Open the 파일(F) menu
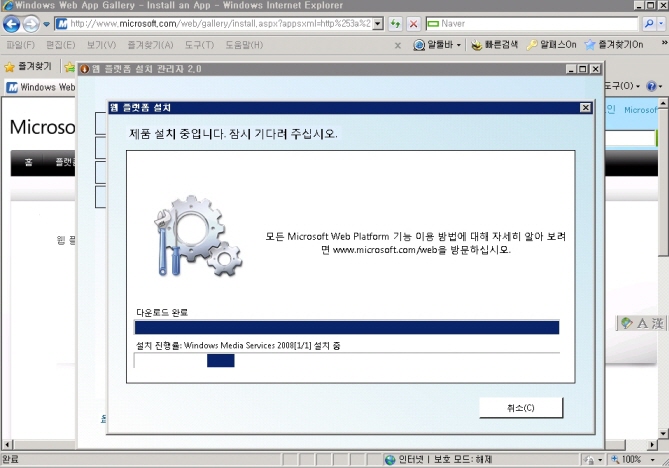Image resolution: width=669 pixels, height=468 pixels. point(20,45)
